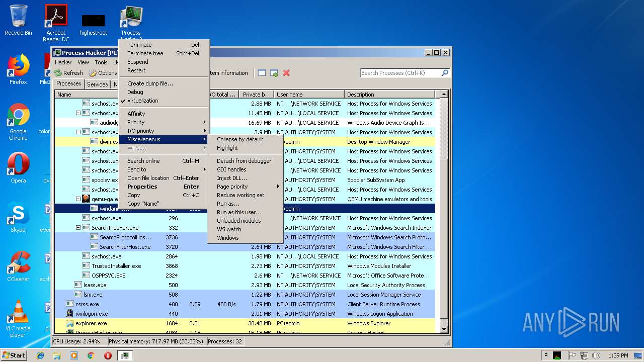644x362 pixels.
Task: Select Open file location entry
Action: pyautogui.click(x=164, y=178)
